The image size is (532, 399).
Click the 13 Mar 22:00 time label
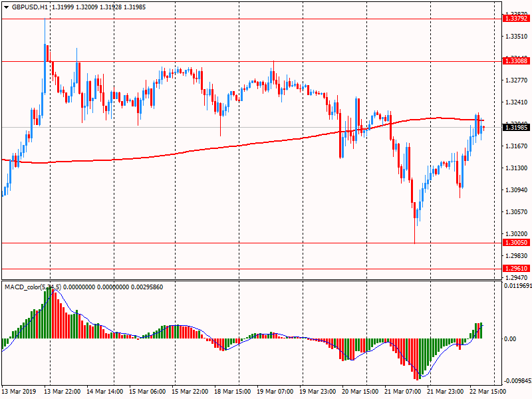[64, 392]
